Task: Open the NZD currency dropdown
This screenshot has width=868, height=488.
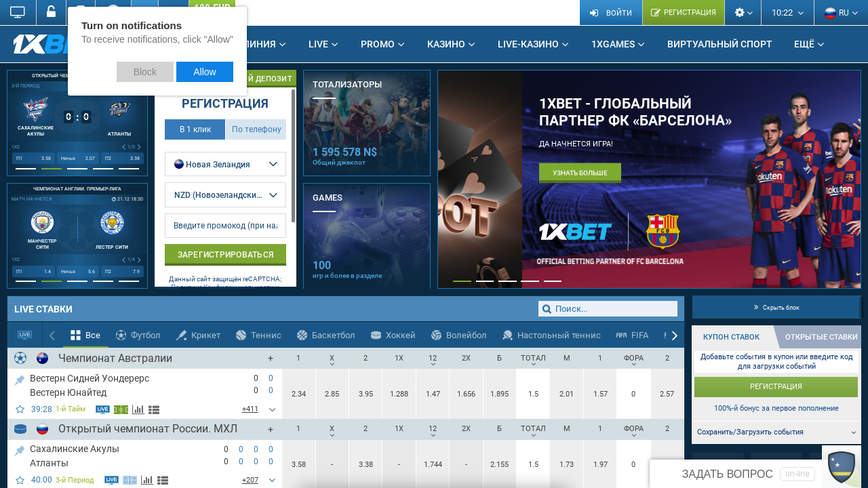Action: click(225, 195)
